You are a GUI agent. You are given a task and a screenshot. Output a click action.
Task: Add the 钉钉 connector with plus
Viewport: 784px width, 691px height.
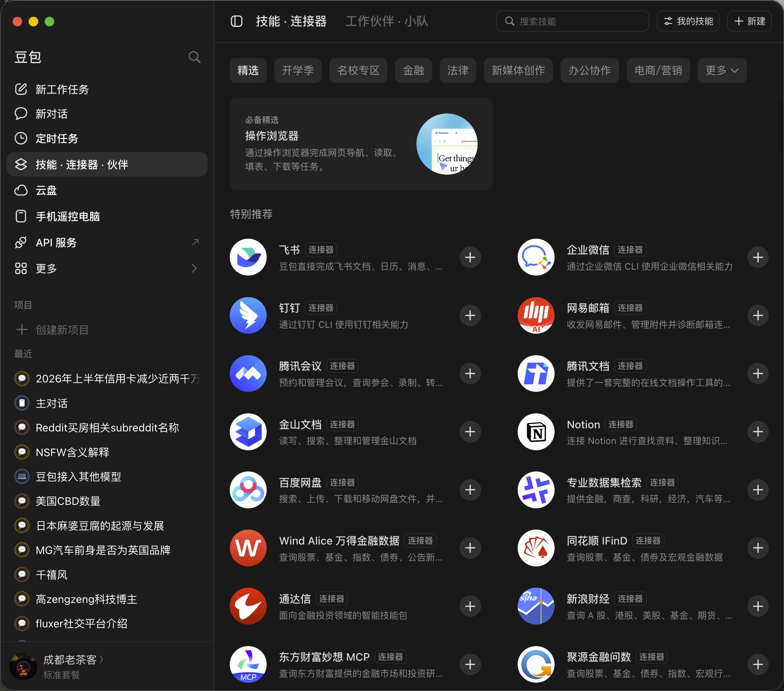[470, 316]
